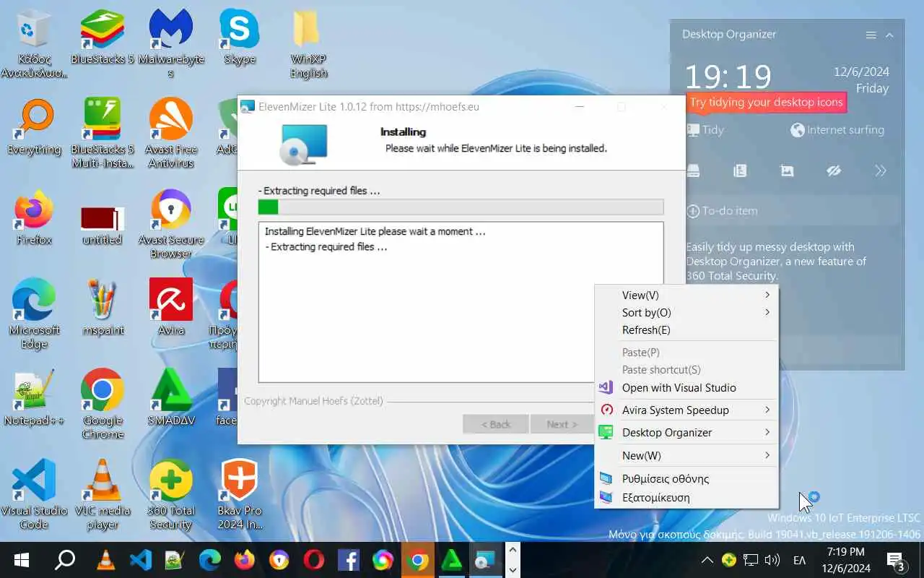Select BlueStacks 5 Multi-Instance desktop icon
The width and height of the screenshot is (924, 578).
click(x=103, y=134)
